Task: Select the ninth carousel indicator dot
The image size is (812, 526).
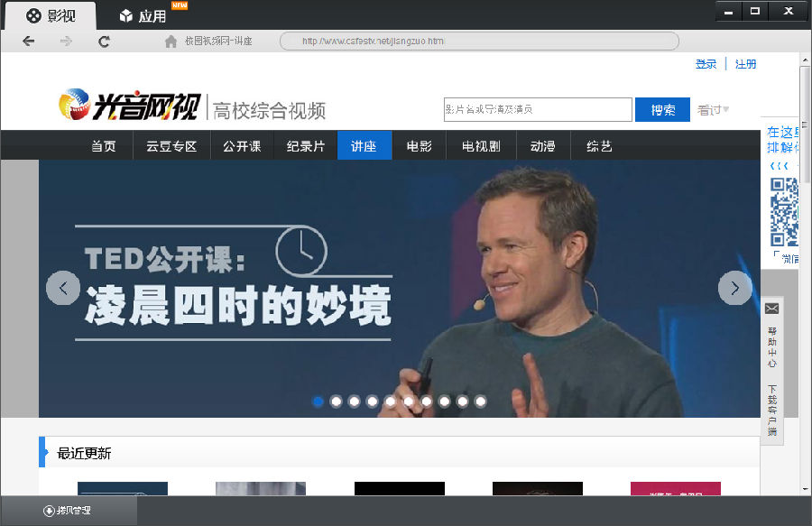Action: coord(463,401)
